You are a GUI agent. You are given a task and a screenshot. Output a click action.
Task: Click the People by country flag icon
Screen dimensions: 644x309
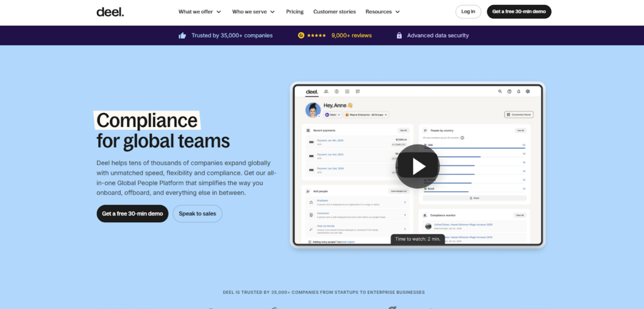pos(425,131)
